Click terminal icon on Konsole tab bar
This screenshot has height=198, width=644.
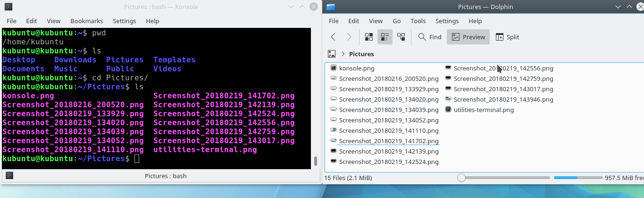[8, 176]
